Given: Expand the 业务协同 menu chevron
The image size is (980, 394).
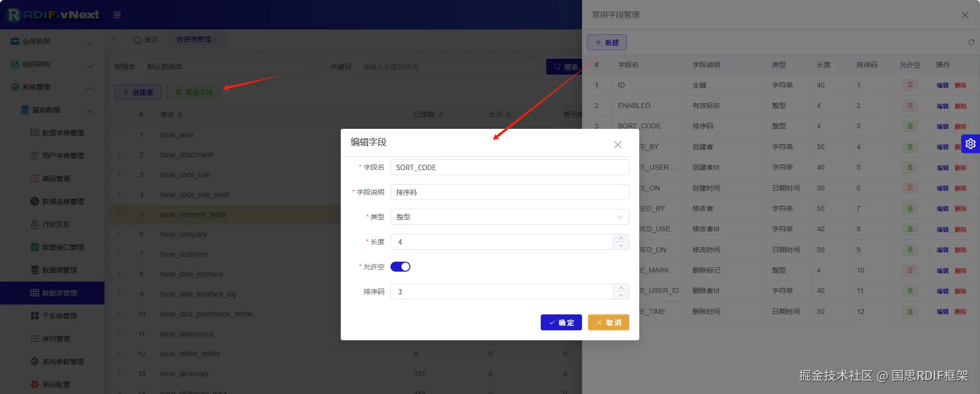Looking at the screenshot, I should (90, 43).
